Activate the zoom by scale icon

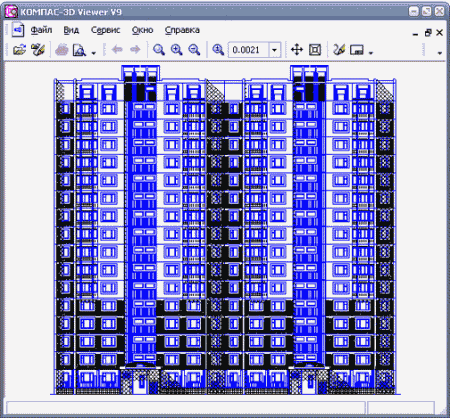click(218, 50)
